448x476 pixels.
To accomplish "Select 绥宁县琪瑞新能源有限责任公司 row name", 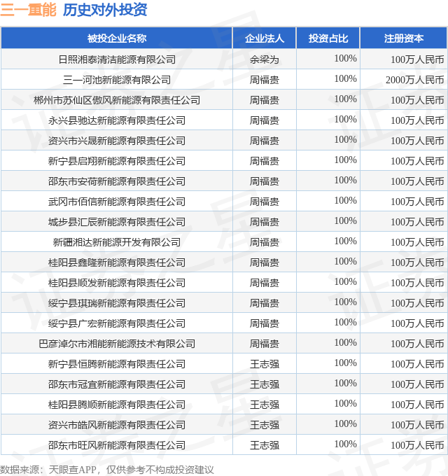I will [x=117, y=303].
